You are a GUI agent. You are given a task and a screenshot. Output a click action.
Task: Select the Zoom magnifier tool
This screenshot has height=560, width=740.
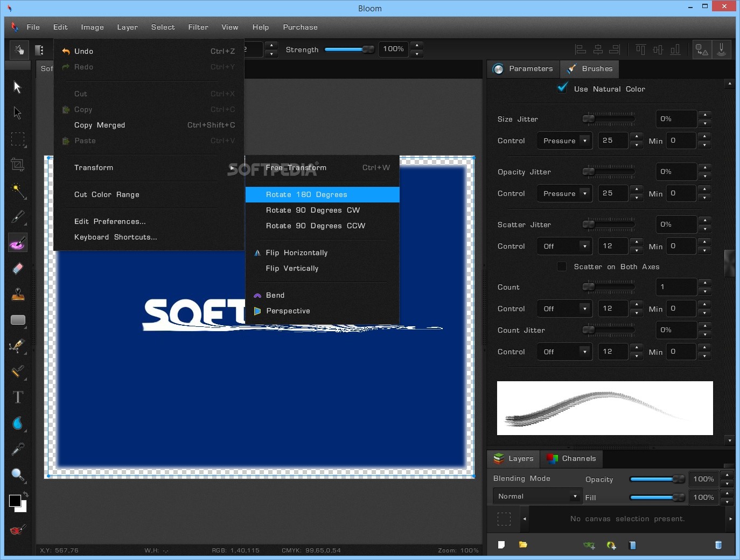point(18,475)
